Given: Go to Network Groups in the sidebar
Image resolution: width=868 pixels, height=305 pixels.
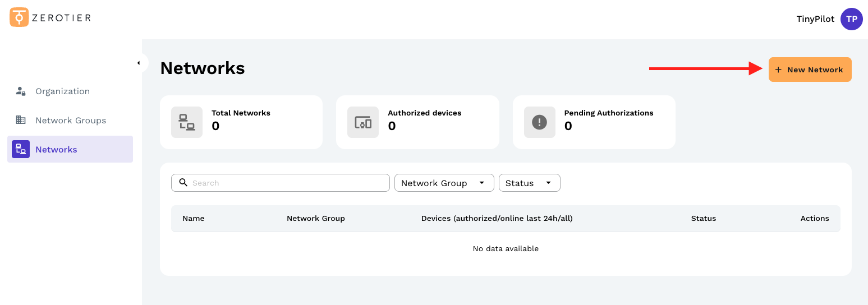Looking at the screenshot, I should pyautogui.click(x=70, y=120).
